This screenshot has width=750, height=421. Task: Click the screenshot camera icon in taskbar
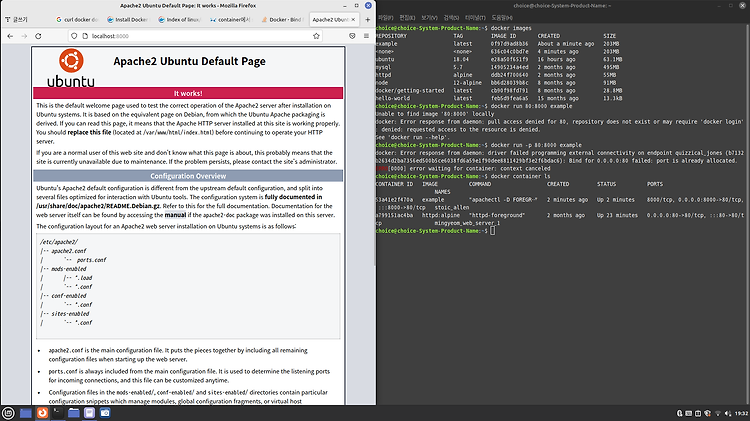(x=105, y=413)
